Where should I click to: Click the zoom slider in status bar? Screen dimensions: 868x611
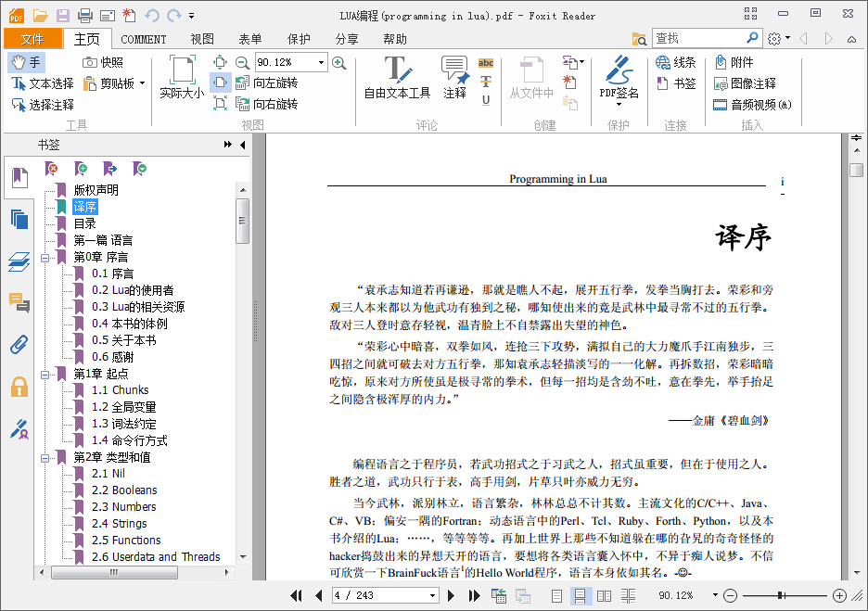(782, 595)
